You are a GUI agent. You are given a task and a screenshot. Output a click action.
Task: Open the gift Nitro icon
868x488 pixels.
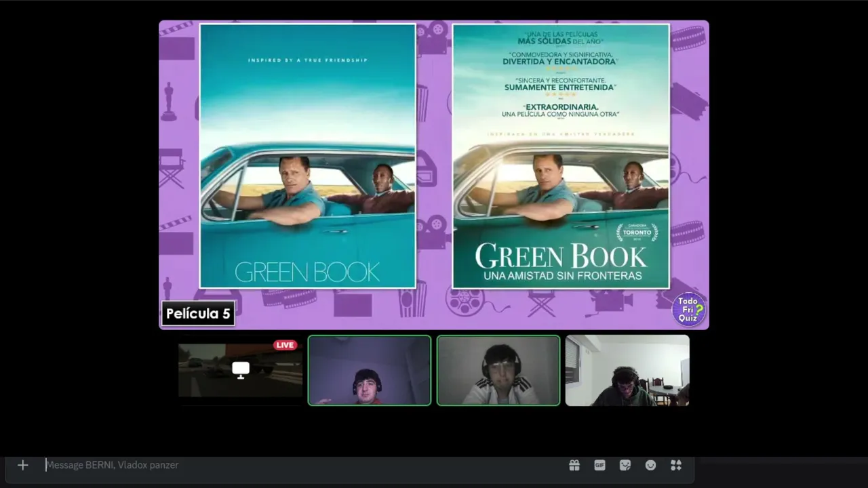point(574,465)
